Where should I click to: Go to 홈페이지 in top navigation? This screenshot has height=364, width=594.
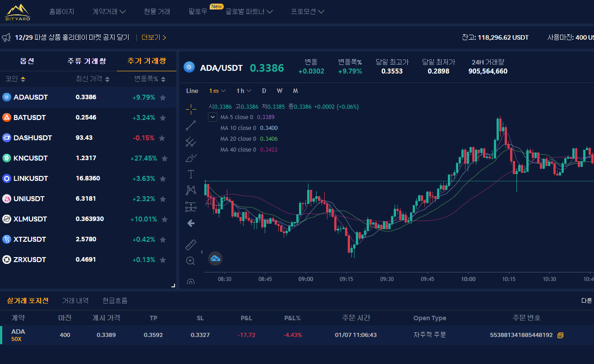point(62,12)
